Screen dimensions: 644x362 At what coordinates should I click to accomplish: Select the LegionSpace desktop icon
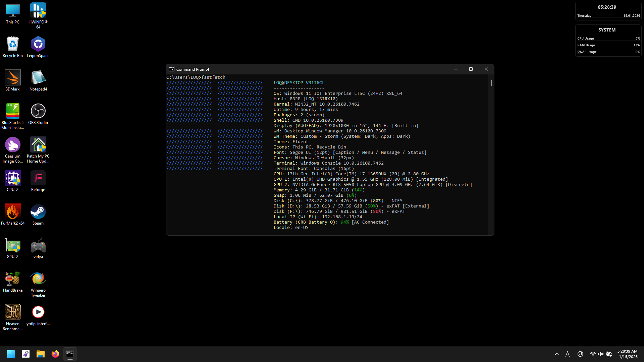click(38, 45)
